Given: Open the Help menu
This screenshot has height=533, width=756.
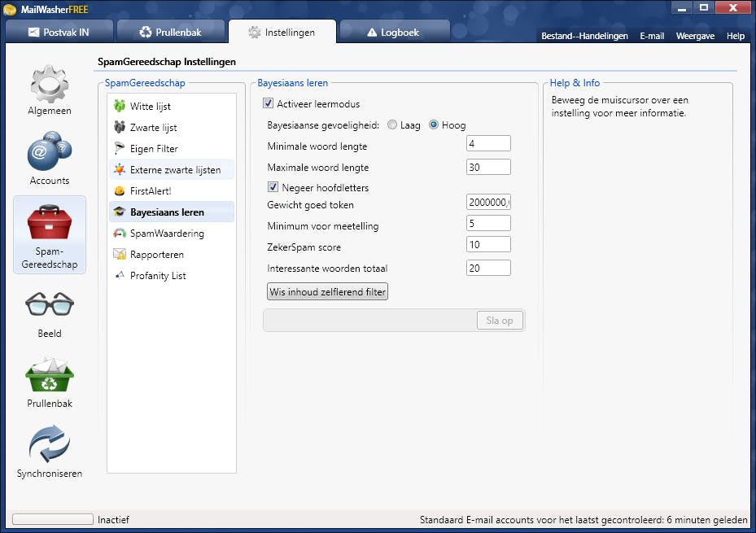Looking at the screenshot, I should (736, 36).
